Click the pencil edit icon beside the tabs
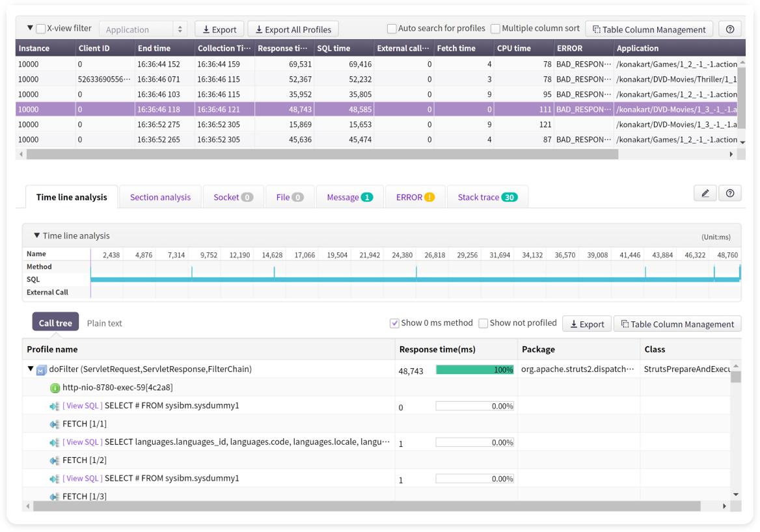760x532 pixels. pos(705,193)
